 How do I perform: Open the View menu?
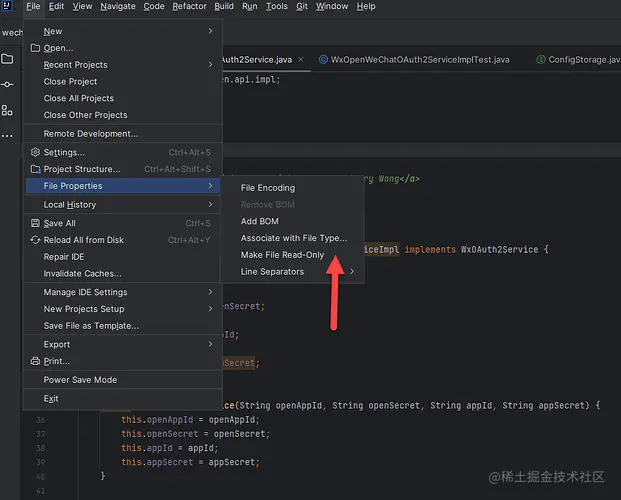(x=82, y=6)
